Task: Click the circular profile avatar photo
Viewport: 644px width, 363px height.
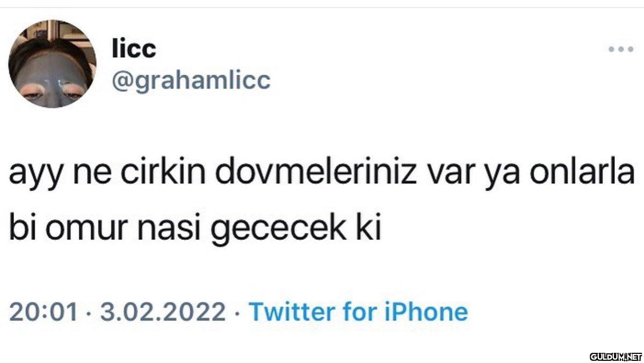Action: coord(52,64)
